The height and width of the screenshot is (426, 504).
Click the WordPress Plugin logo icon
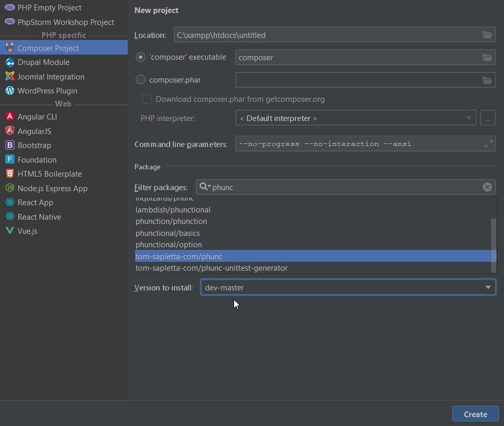[10, 90]
